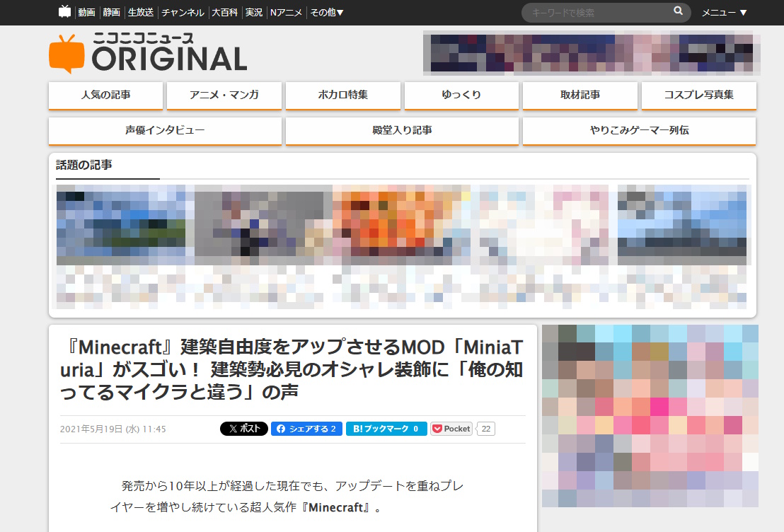Click the search magnifier icon

678,11
